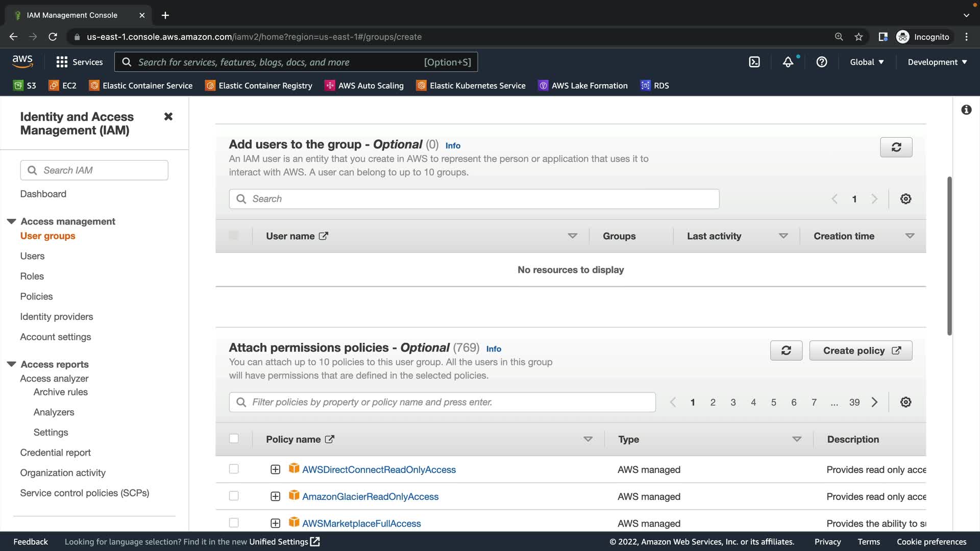Open Policies in the sidebar
Image resolution: width=980 pixels, height=551 pixels.
tap(36, 296)
